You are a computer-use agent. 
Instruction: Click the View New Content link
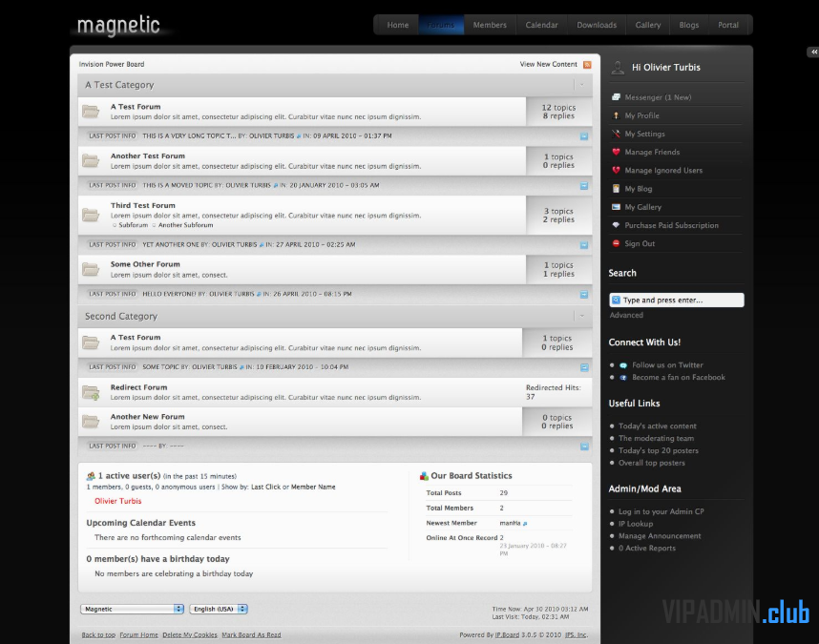click(x=549, y=64)
